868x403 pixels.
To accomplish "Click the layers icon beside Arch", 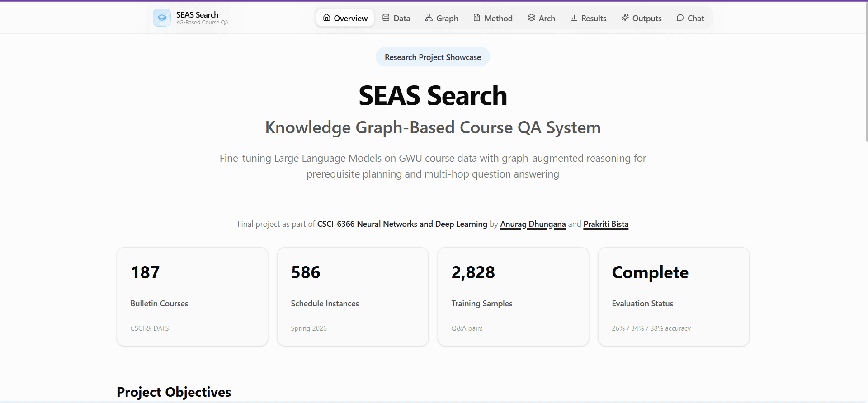I will 531,18.
